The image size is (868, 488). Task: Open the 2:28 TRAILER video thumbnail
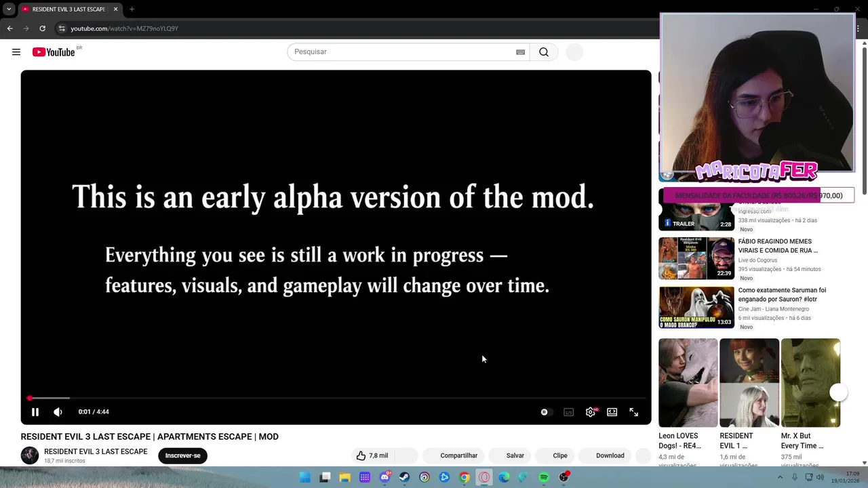(696, 210)
